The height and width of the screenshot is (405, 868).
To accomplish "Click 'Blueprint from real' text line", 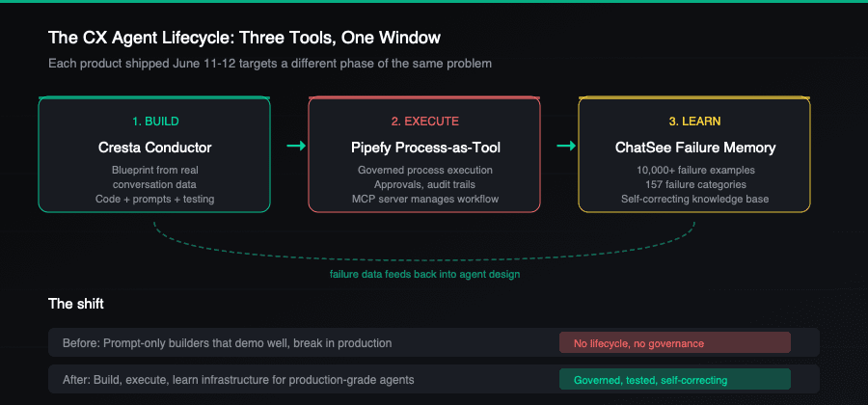I will coord(154,171).
